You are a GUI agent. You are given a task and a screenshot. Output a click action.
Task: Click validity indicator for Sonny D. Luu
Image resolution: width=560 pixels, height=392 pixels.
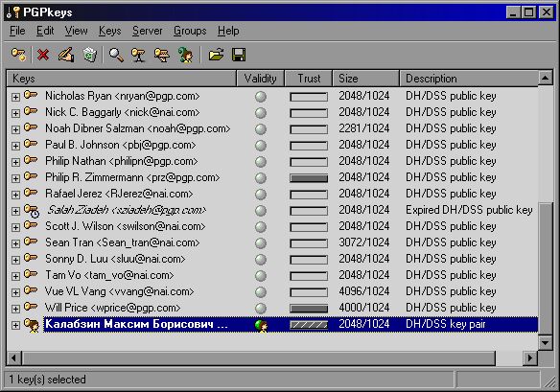click(261, 259)
